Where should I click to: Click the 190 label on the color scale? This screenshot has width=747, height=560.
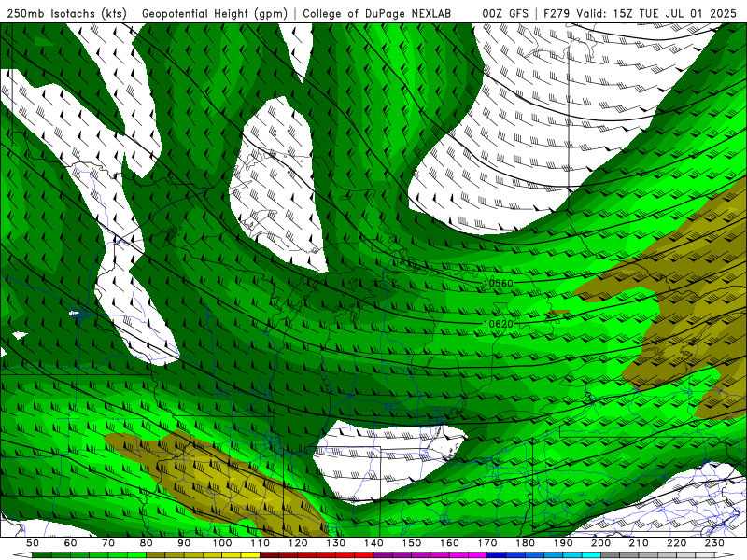pos(563,543)
